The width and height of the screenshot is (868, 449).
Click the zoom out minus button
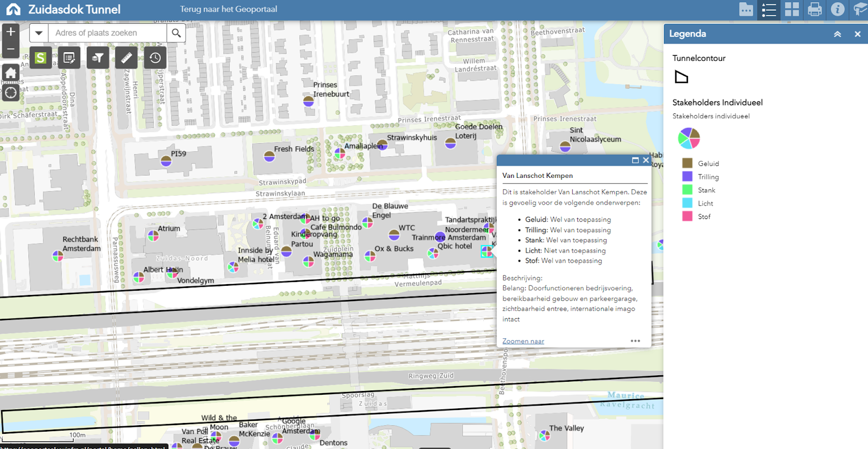10,49
